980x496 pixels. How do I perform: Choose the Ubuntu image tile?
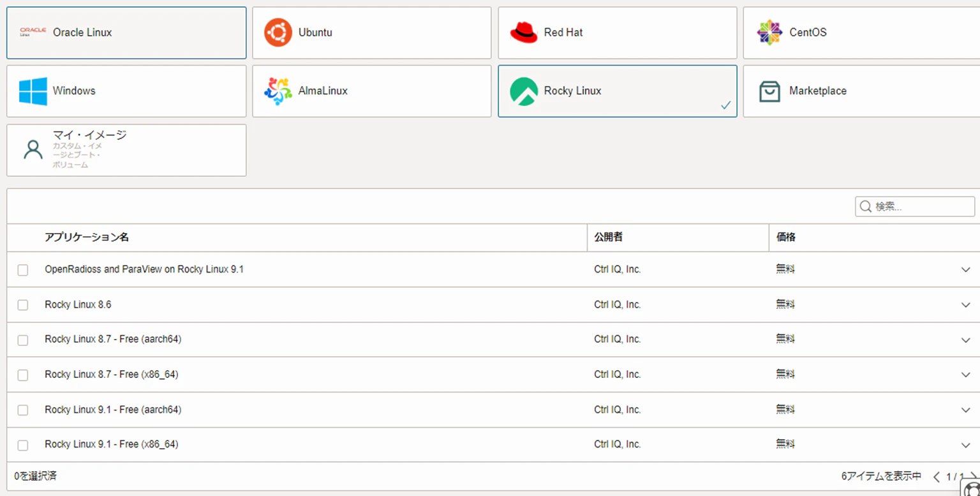pos(372,33)
